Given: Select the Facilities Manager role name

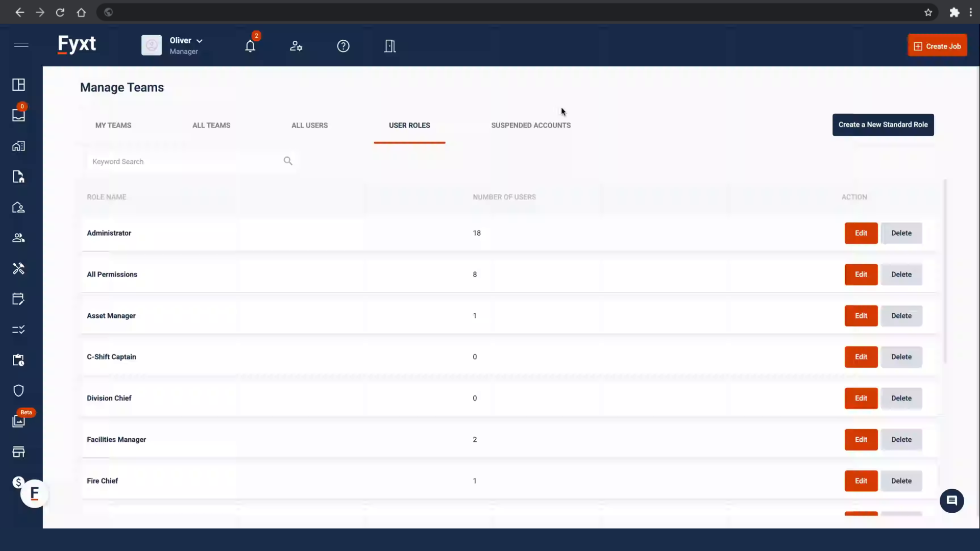Looking at the screenshot, I should [116, 440].
